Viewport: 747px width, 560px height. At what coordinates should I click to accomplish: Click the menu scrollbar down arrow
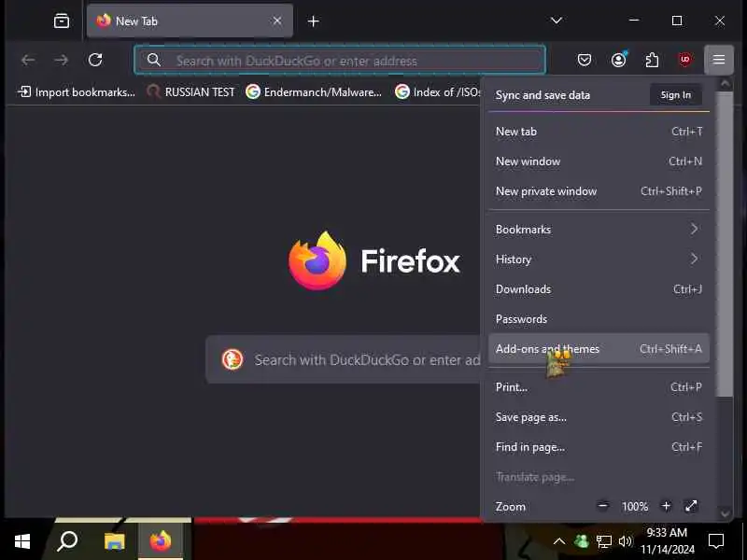point(726,513)
